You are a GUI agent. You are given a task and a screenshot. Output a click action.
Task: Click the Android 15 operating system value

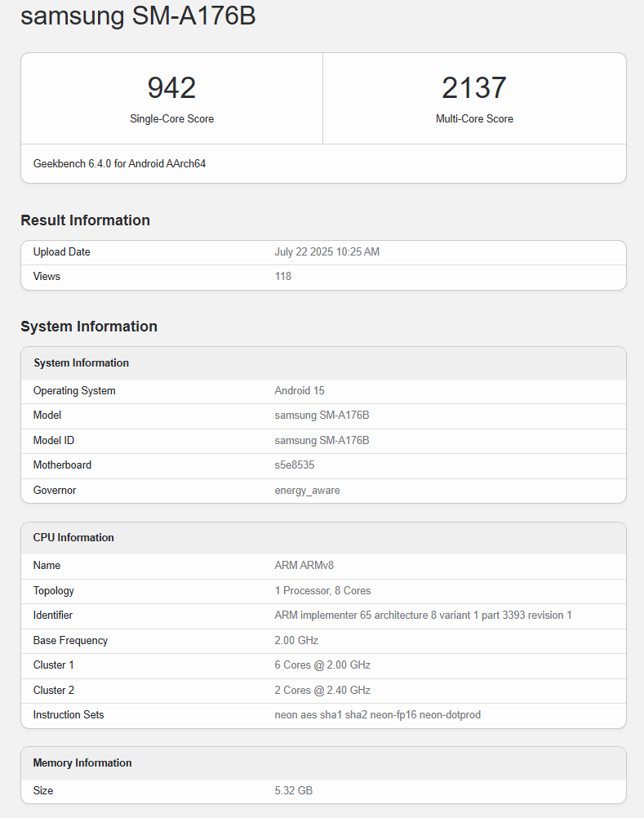click(300, 391)
